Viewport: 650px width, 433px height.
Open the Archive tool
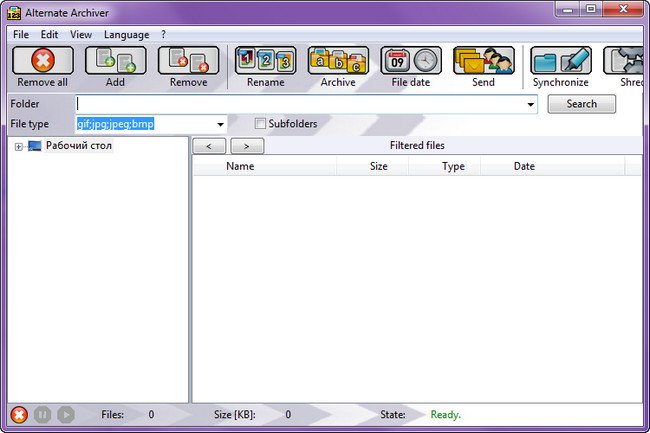[338, 60]
